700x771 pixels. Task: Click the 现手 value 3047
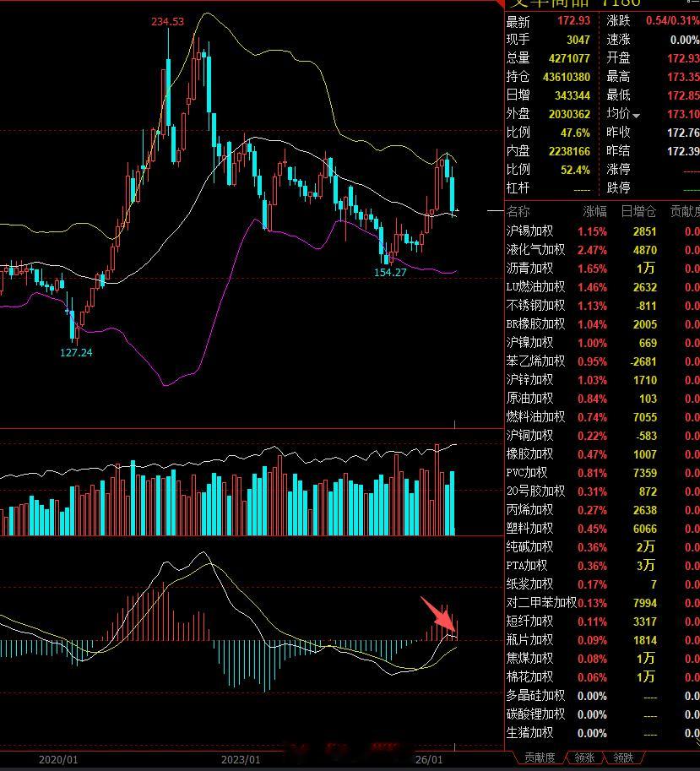(x=578, y=40)
